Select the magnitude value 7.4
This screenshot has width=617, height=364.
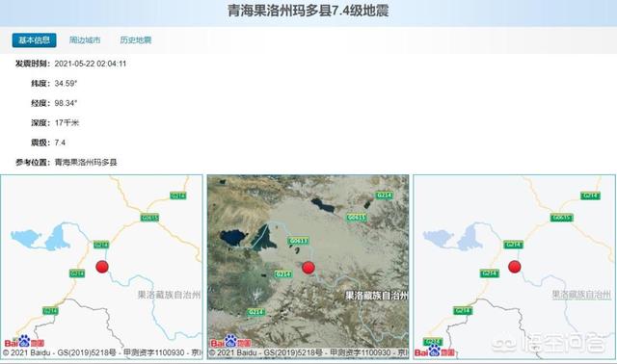coord(60,143)
